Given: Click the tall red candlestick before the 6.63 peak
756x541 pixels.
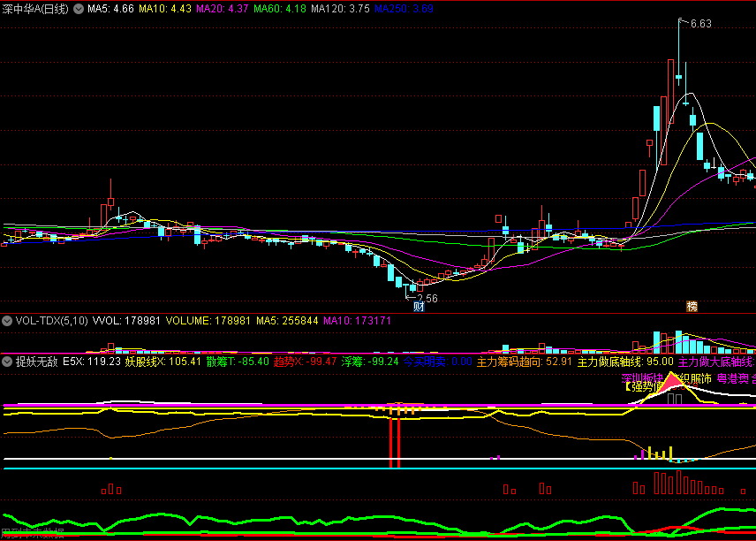Looking at the screenshot, I should click(x=670, y=91).
